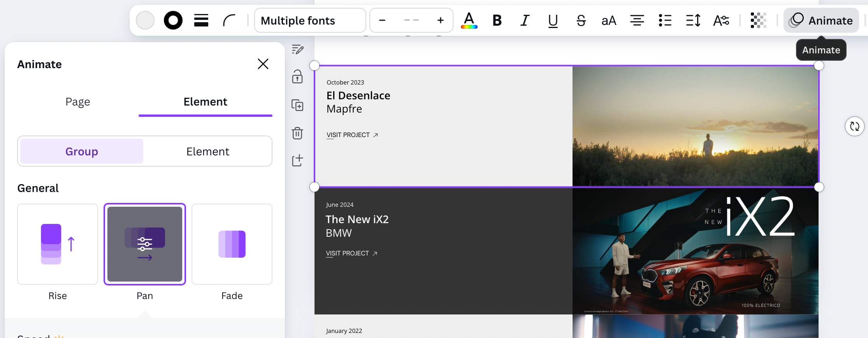868x338 pixels.
Task: Select the January 2022 date text
Action: (x=344, y=331)
